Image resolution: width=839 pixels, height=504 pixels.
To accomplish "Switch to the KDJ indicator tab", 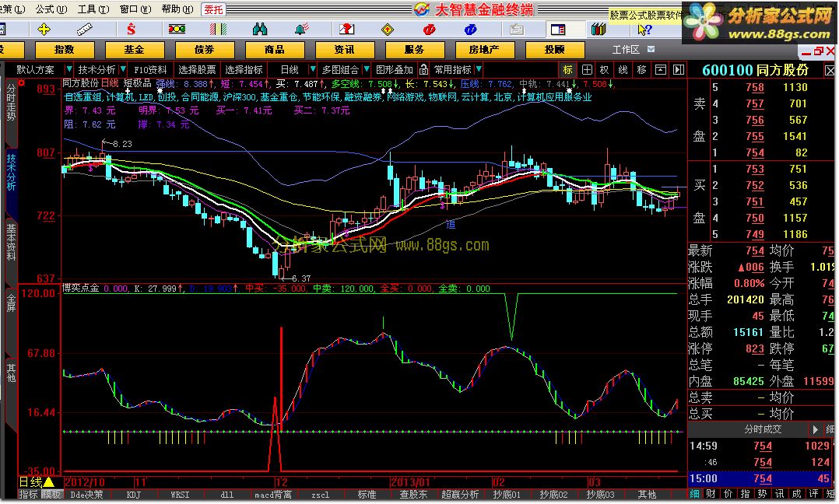I will click(x=133, y=495).
